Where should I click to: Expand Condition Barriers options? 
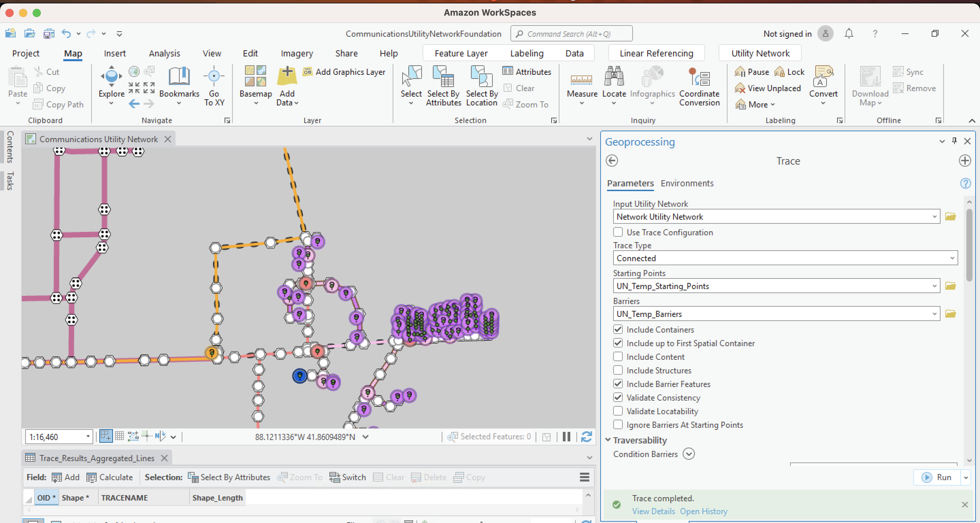(x=689, y=454)
